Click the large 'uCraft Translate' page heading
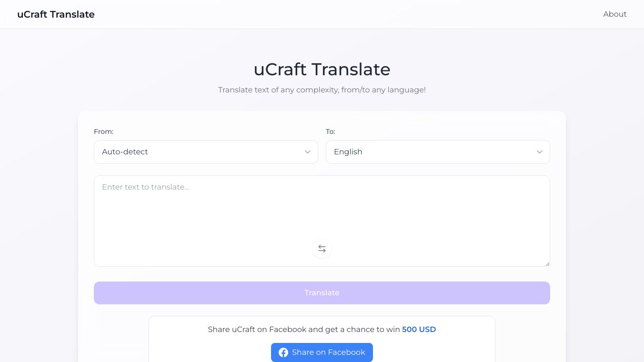Viewport: 644px width, 362px height. point(322,70)
